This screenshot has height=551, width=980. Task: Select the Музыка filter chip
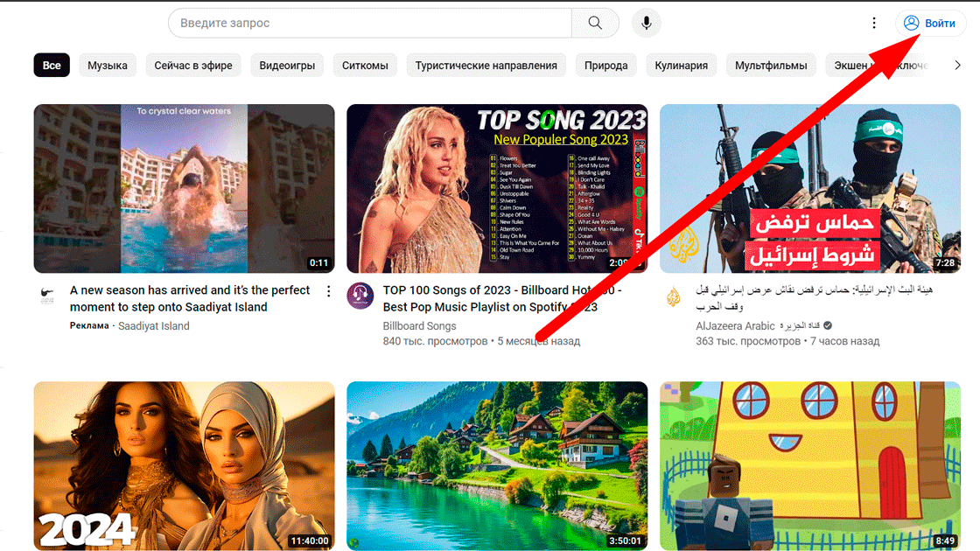click(108, 65)
